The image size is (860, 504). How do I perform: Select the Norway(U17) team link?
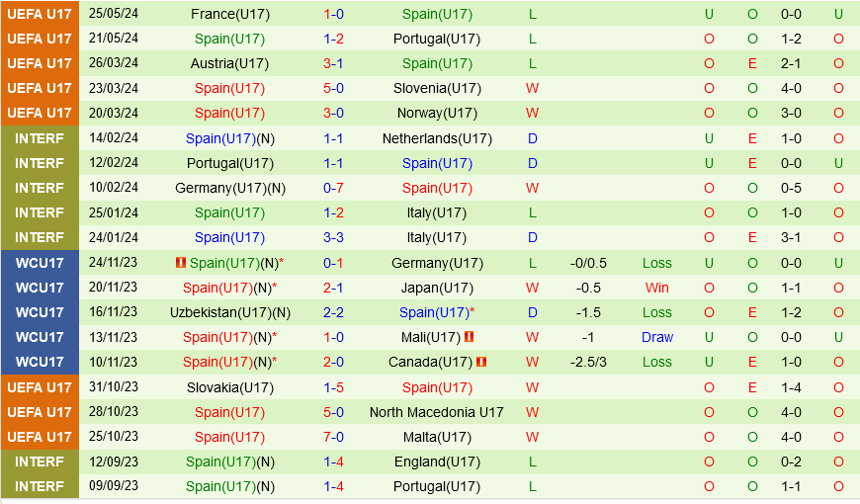coord(437,113)
